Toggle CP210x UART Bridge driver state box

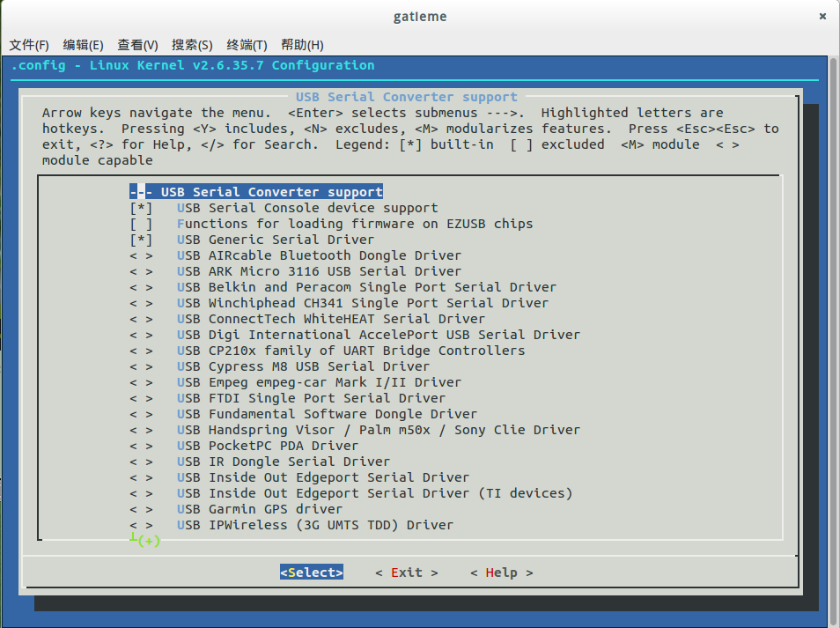pos(141,351)
